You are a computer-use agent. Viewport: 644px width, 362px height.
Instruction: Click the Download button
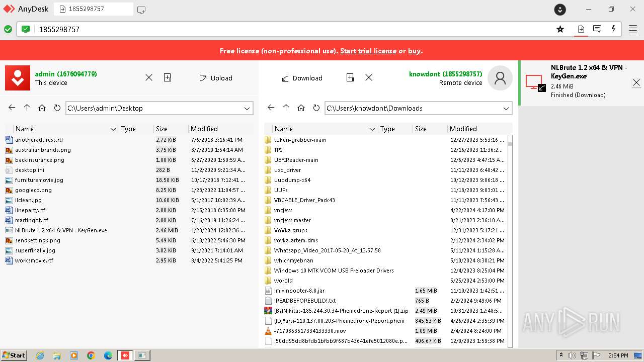click(x=302, y=78)
